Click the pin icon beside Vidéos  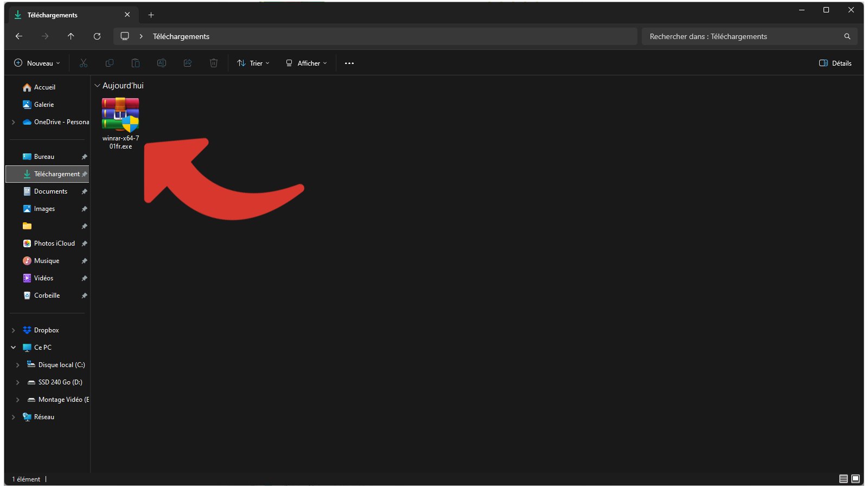click(x=84, y=278)
